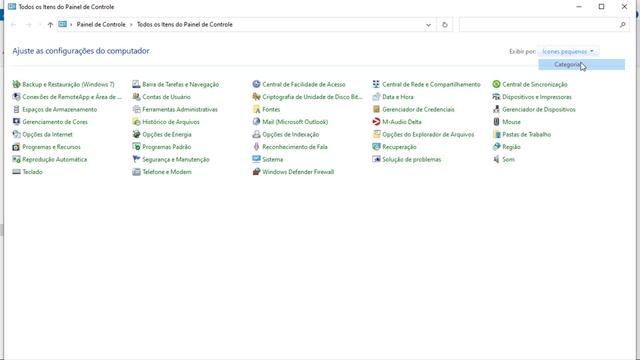Click Telefone e Modem icon

136,172
